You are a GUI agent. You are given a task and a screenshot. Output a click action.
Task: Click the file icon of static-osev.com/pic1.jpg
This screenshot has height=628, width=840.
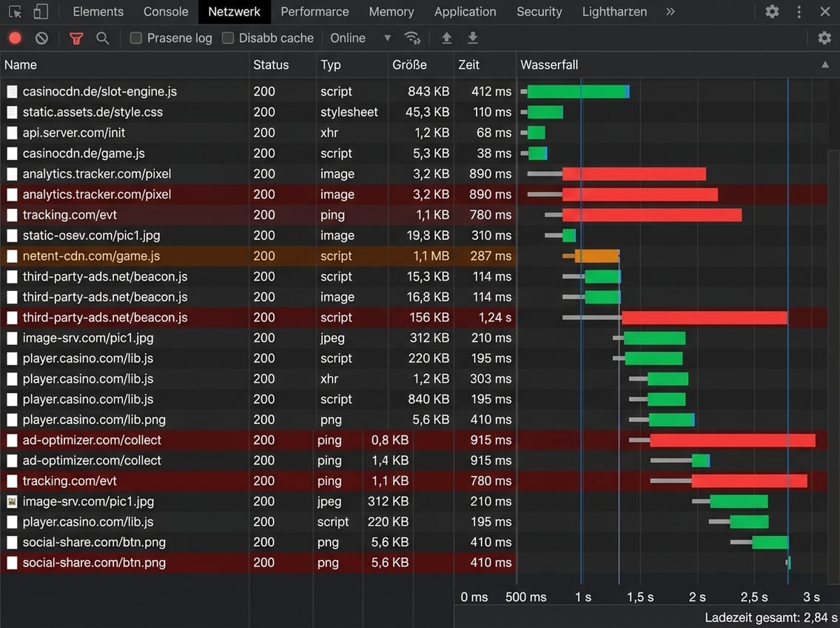click(x=12, y=235)
